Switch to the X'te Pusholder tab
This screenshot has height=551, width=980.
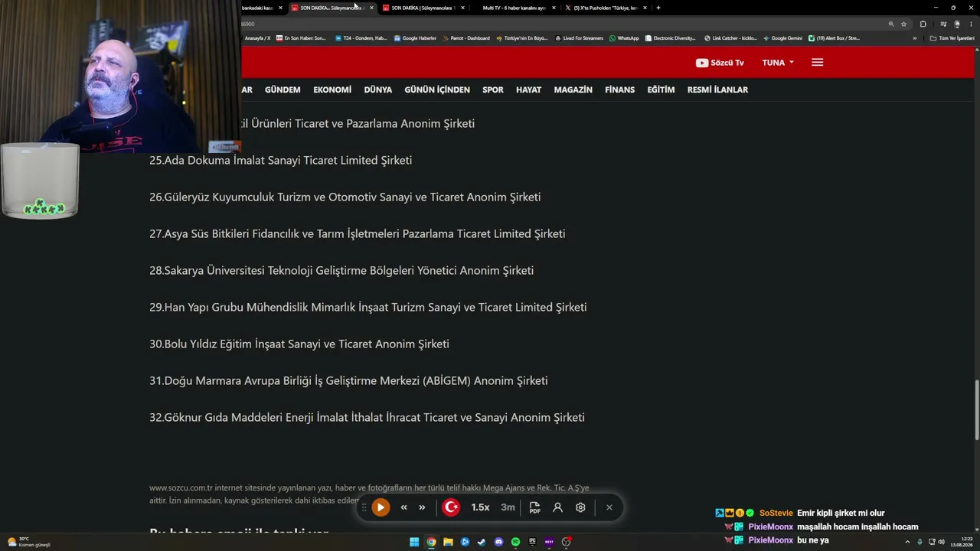pos(605,8)
